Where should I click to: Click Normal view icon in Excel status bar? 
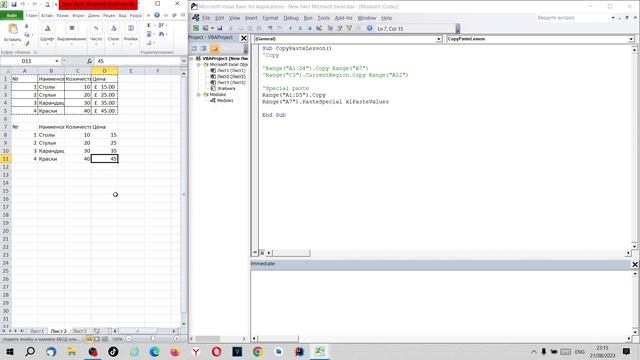tap(89, 339)
